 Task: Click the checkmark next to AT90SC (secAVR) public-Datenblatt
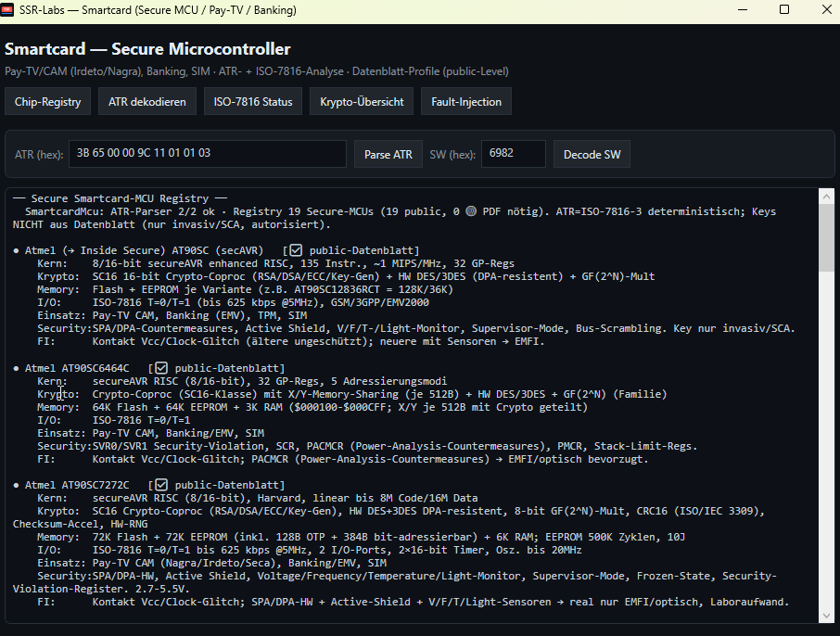(296, 250)
